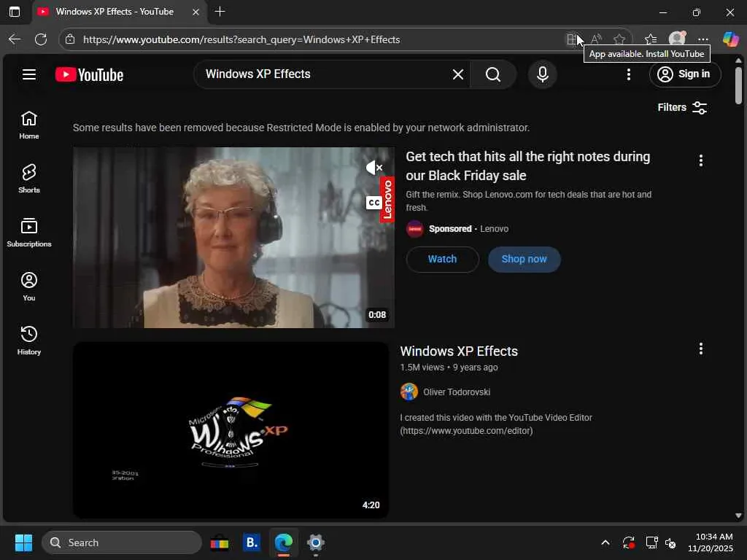Start voice search with the microphone

point(542,74)
